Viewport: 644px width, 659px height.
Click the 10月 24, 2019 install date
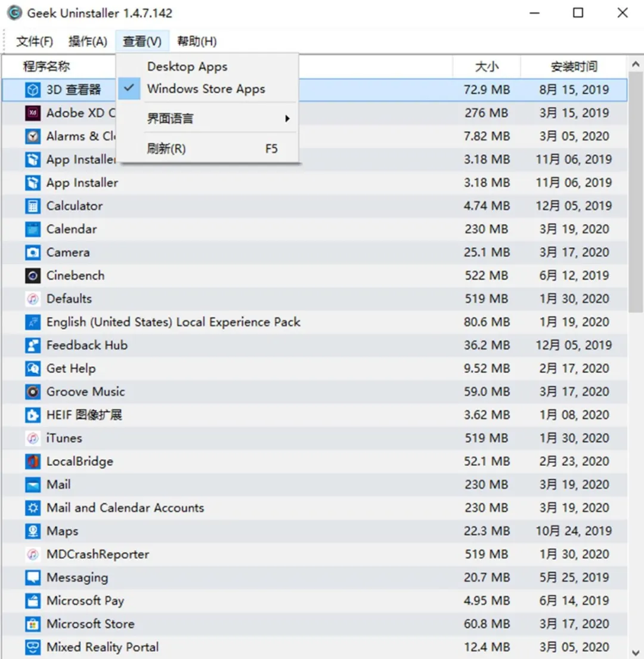pyautogui.click(x=574, y=531)
